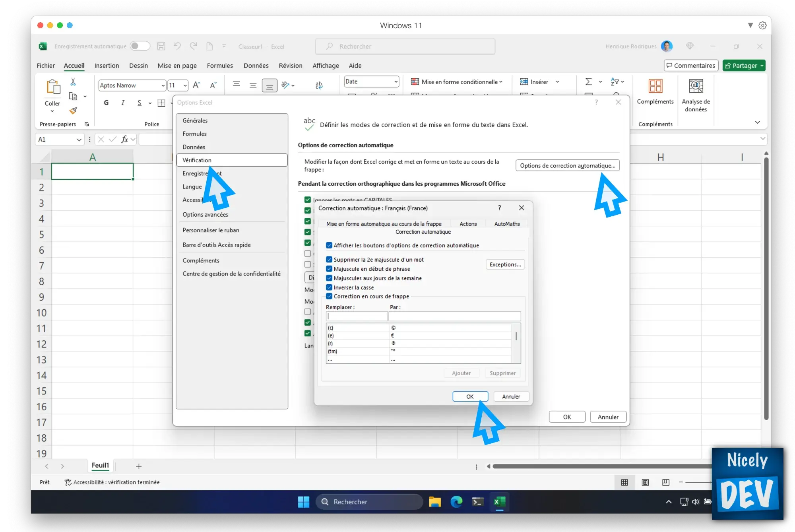Click the Par input field

(454, 316)
